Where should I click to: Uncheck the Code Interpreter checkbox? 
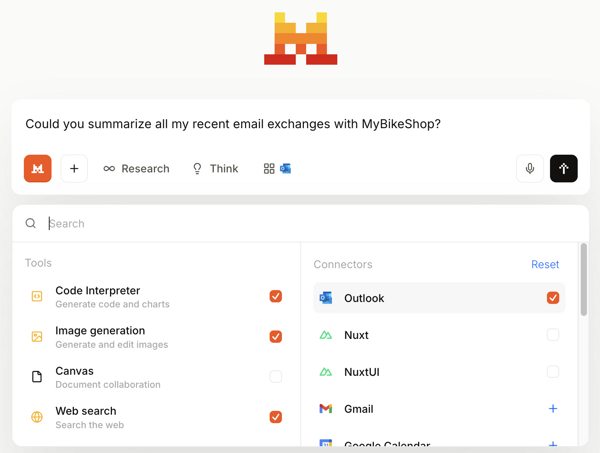[276, 296]
